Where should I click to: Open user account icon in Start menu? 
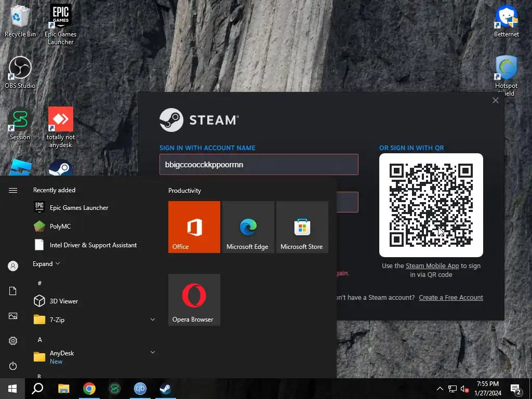13,266
